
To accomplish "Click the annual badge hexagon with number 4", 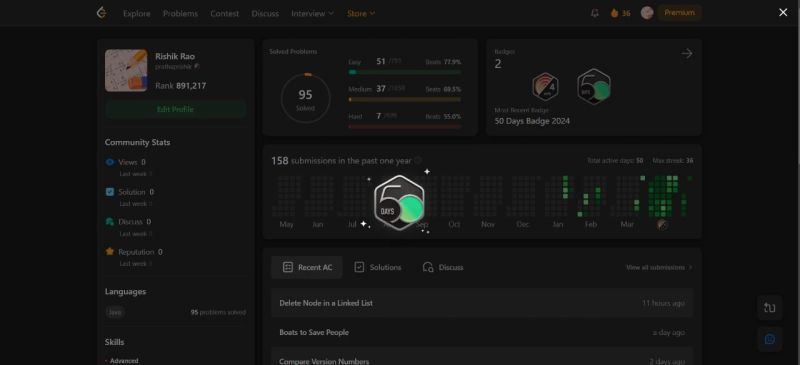I will pyautogui.click(x=545, y=86).
